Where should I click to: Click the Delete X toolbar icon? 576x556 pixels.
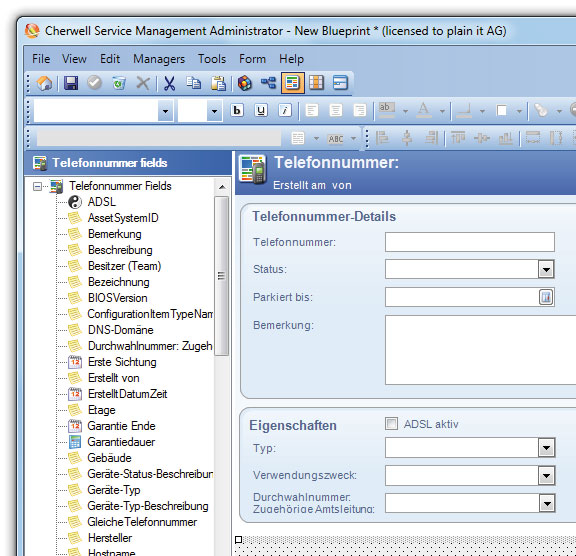[x=143, y=83]
